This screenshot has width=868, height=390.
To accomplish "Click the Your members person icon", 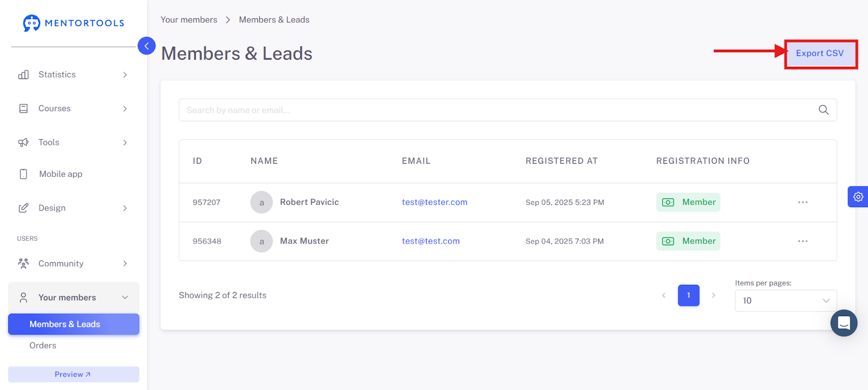I will click(x=23, y=297).
